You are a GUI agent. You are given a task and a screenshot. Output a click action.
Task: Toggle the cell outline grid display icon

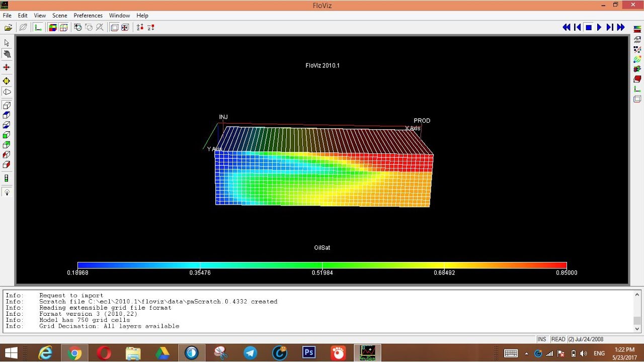click(x=63, y=27)
